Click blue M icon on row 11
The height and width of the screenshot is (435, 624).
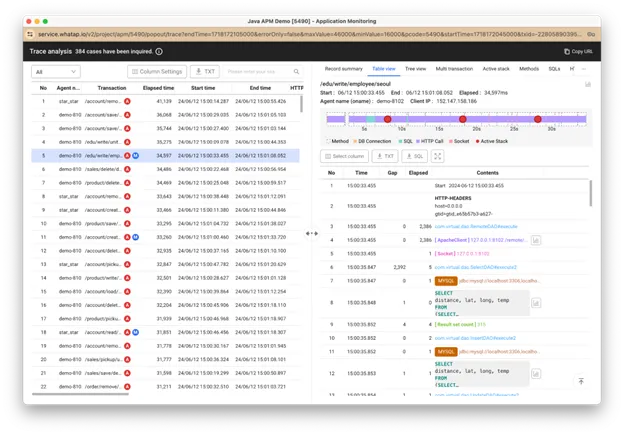point(136,237)
